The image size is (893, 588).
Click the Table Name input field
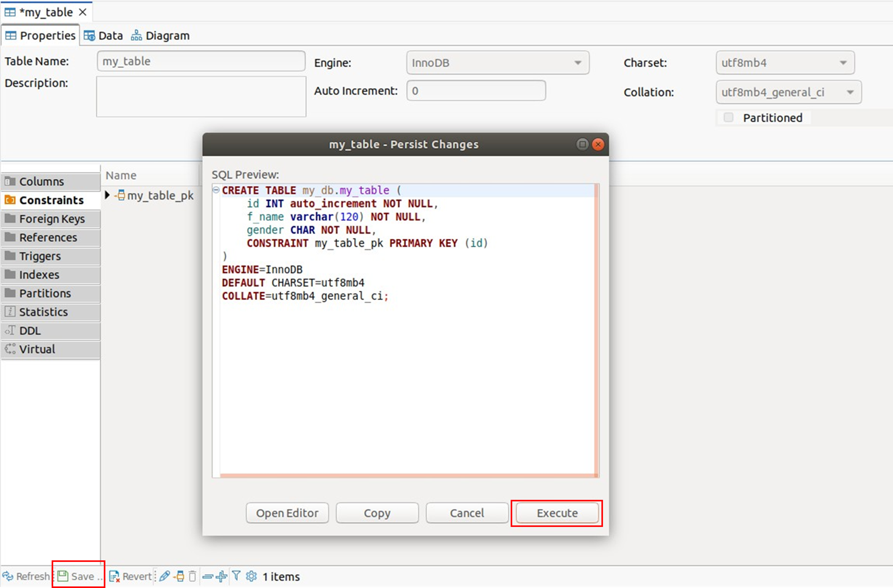click(201, 61)
